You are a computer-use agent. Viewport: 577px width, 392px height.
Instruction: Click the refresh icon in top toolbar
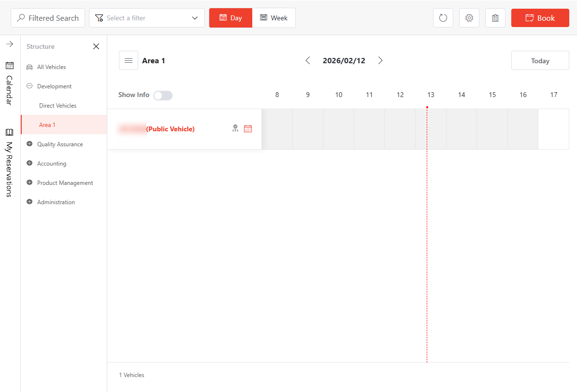[443, 18]
